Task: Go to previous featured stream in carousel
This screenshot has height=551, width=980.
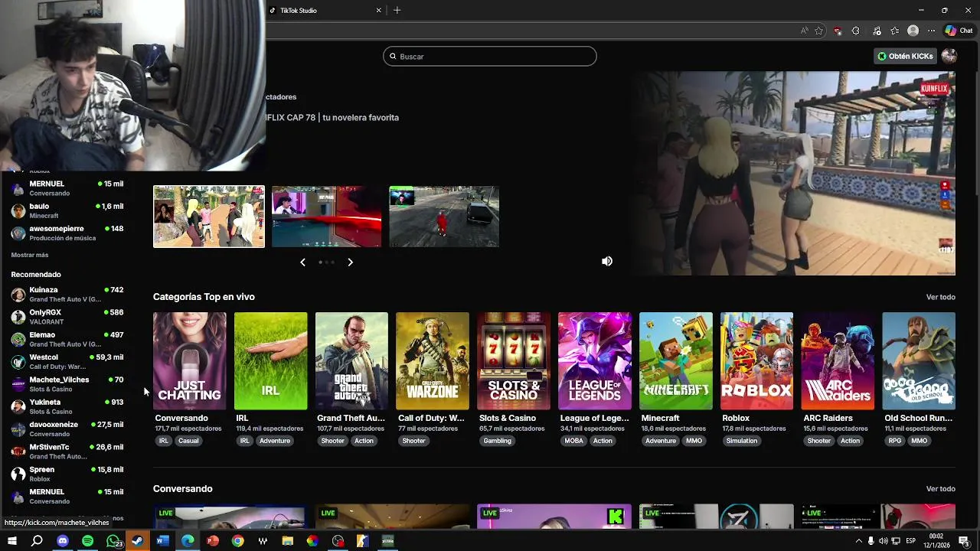Action: (x=302, y=262)
